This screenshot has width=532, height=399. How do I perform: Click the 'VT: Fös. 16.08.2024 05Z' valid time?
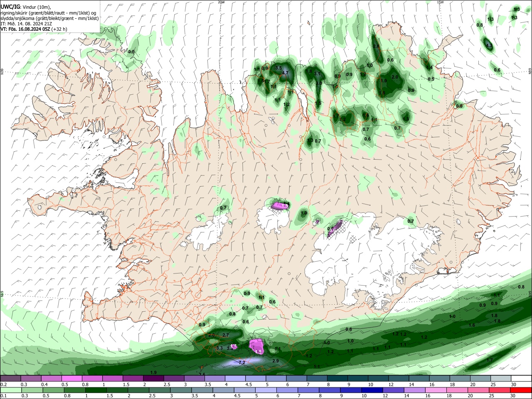click(25, 29)
